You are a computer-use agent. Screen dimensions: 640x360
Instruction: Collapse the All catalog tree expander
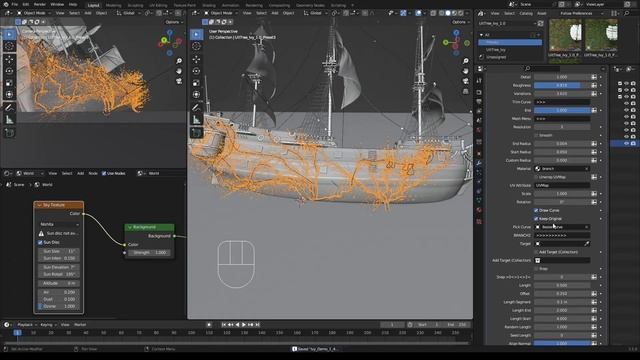tap(482, 35)
